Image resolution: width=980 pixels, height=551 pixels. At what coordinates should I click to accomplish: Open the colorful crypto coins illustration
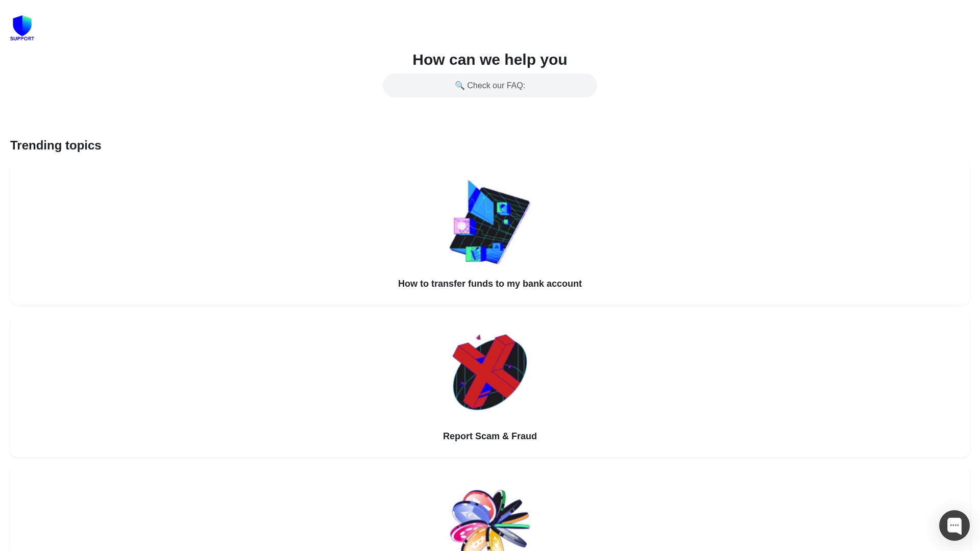coord(490,519)
